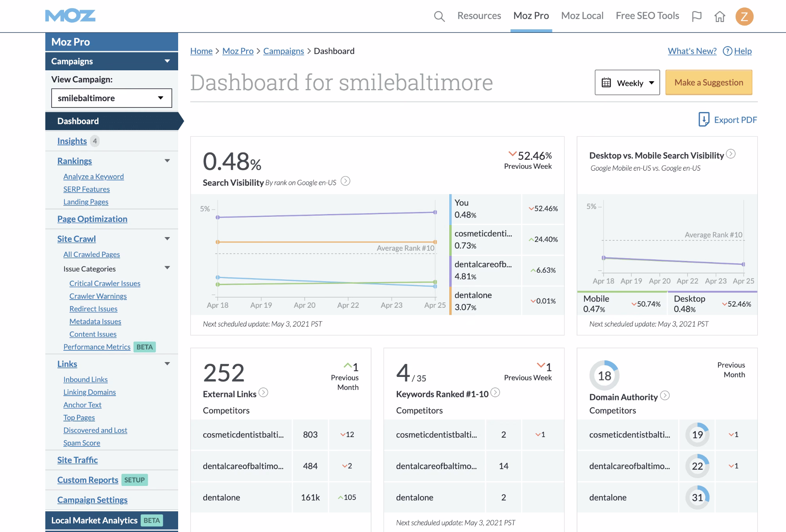Viewport: 786px width, 532px height.
Task: Open Page Optimization link
Action: 92,219
